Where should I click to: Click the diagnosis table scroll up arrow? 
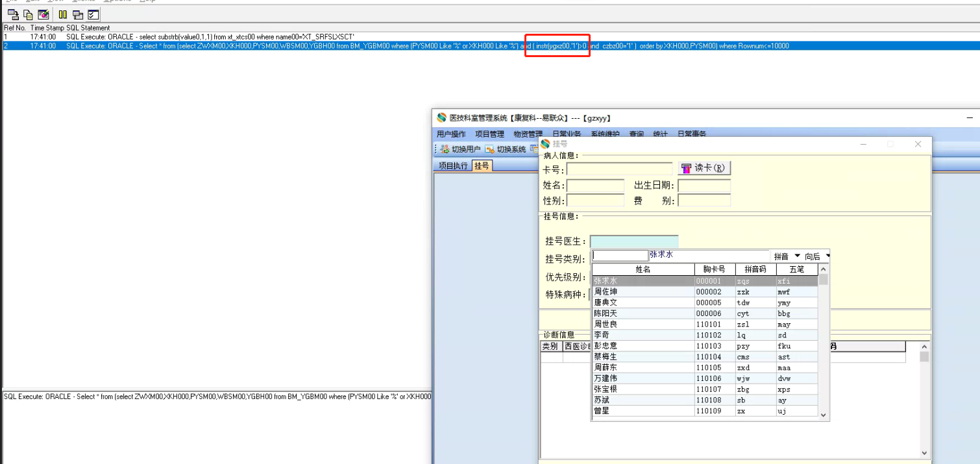[x=924, y=347]
